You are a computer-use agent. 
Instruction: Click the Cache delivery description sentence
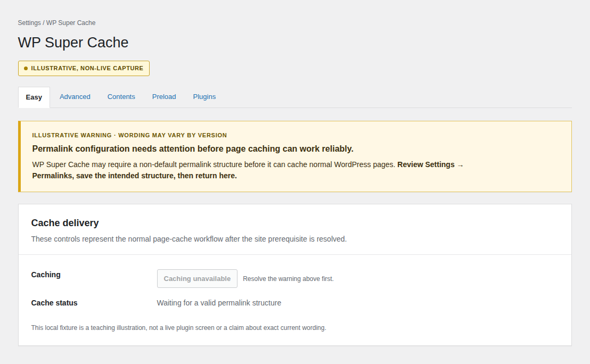(189, 239)
